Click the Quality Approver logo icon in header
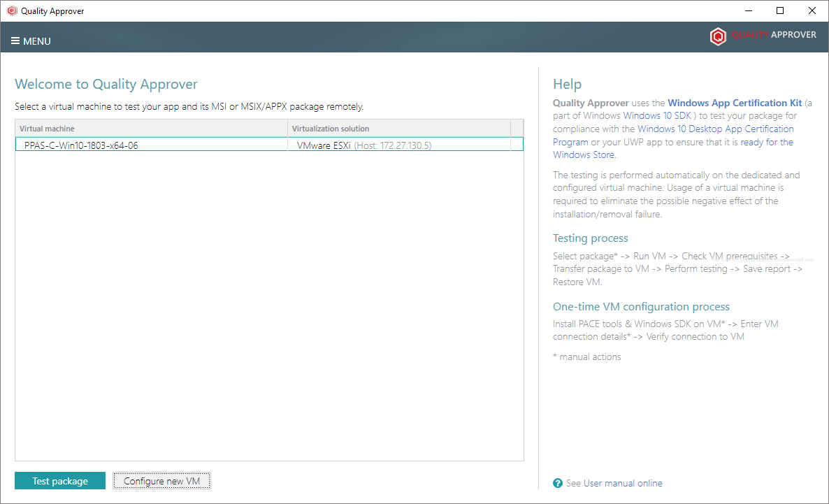Viewport: 829px width, 504px height. pyautogui.click(x=717, y=36)
